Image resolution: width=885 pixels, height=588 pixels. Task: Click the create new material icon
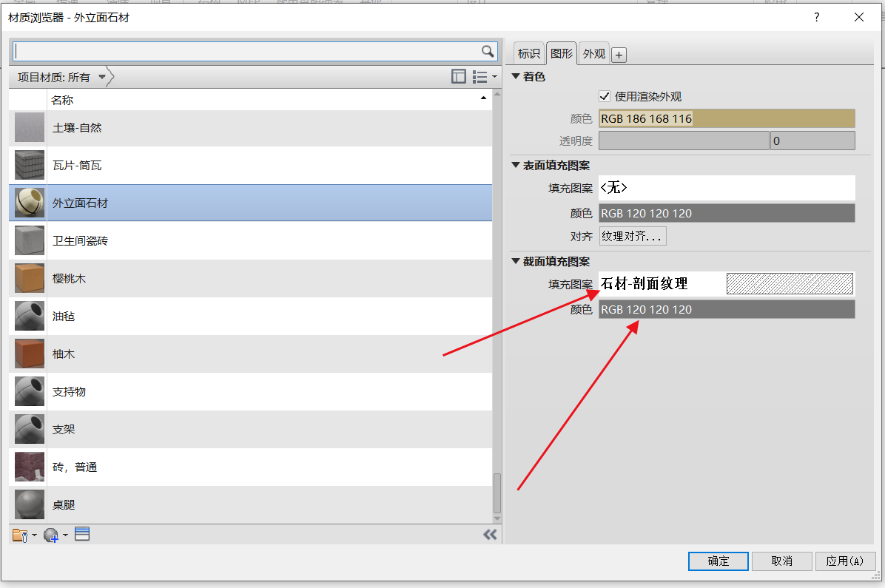pos(52,535)
